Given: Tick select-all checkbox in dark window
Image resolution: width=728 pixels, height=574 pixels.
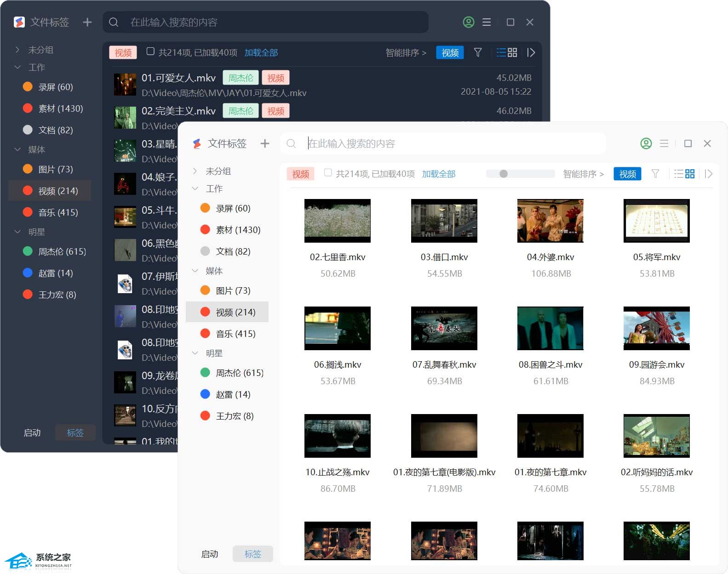Looking at the screenshot, I should pyautogui.click(x=150, y=51).
